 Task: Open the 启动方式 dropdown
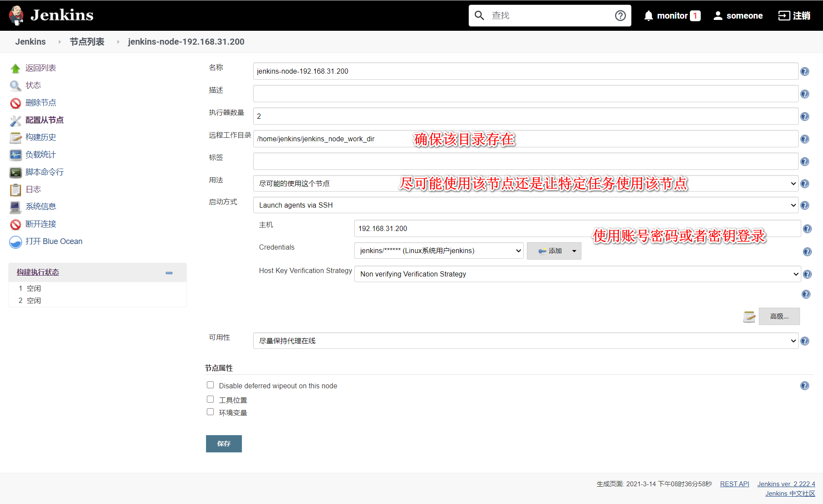tap(525, 205)
